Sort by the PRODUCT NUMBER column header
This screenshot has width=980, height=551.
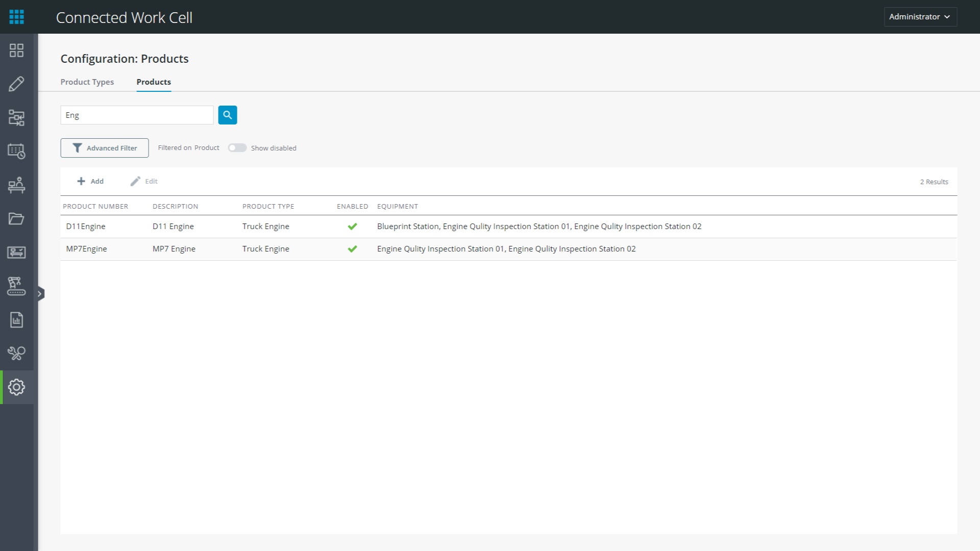click(x=95, y=207)
